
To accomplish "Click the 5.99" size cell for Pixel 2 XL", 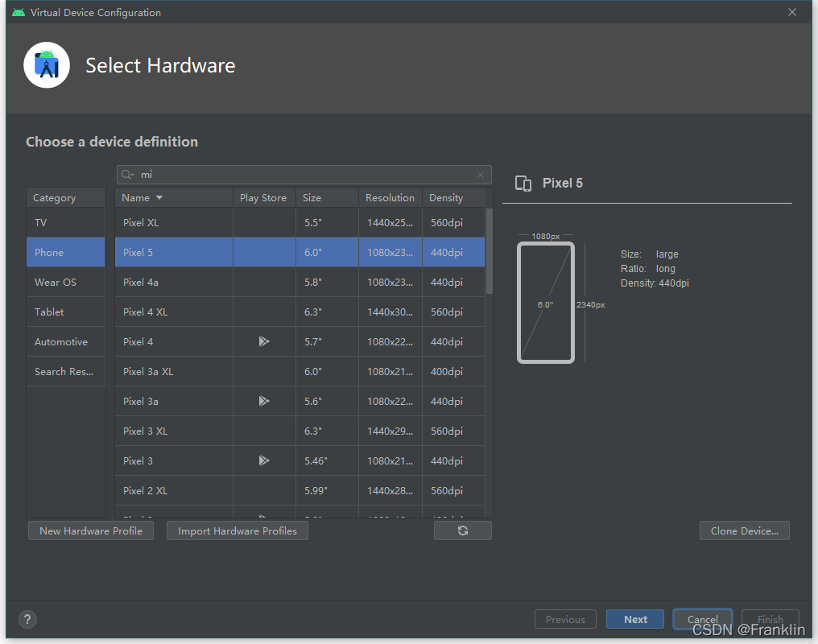I will 327,490.
